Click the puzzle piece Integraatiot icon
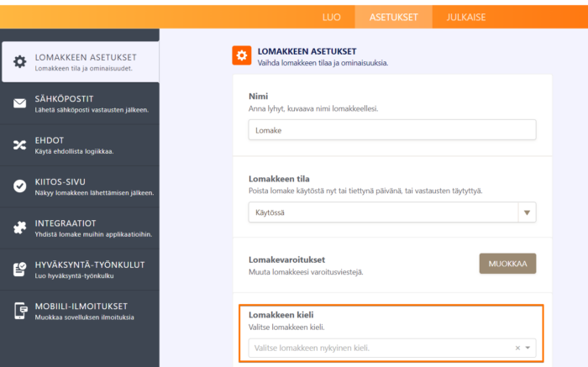The image size is (588, 367). 19,228
